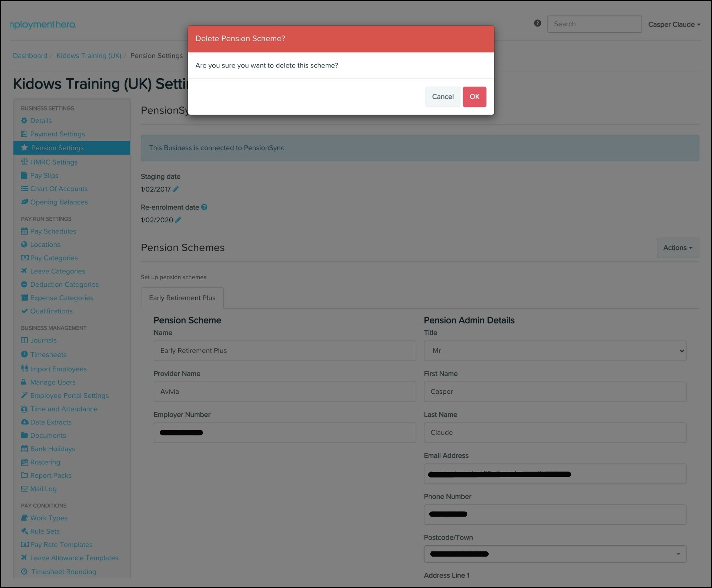The height and width of the screenshot is (588, 712).
Task: Click the re-enrolment date help icon
Action: point(204,207)
